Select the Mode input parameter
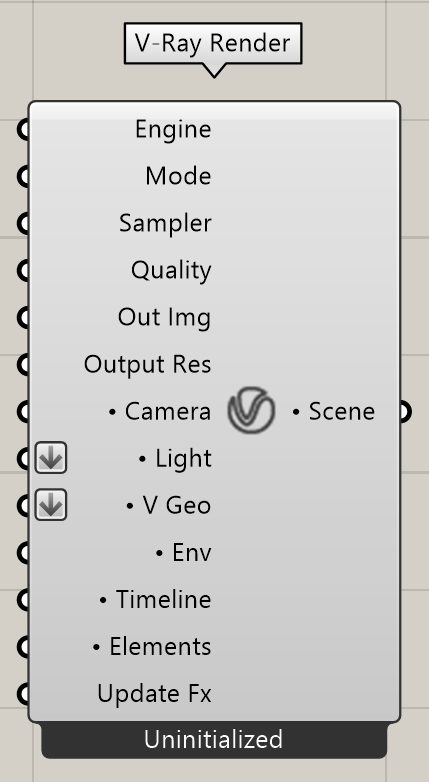The height and width of the screenshot is (782, 429). tap(178, 176)
